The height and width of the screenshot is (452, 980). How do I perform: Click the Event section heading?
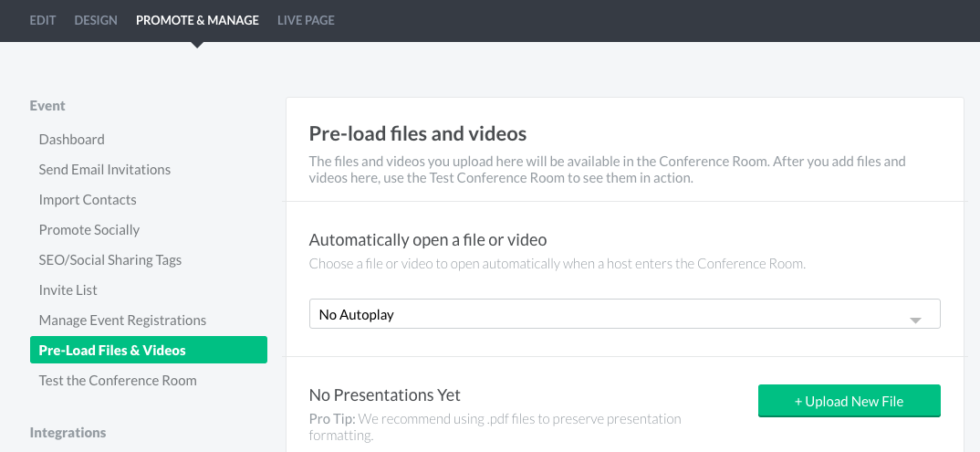47,106
